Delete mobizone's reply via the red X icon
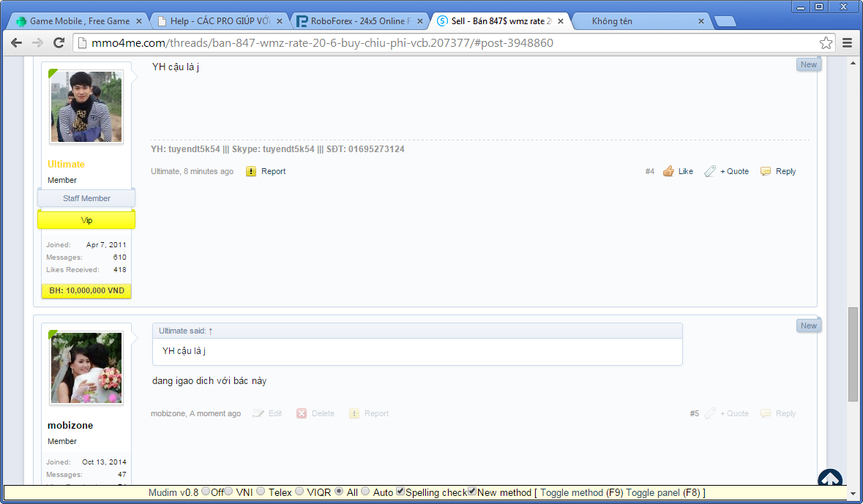The image size is (863, 504). (302, 413)
